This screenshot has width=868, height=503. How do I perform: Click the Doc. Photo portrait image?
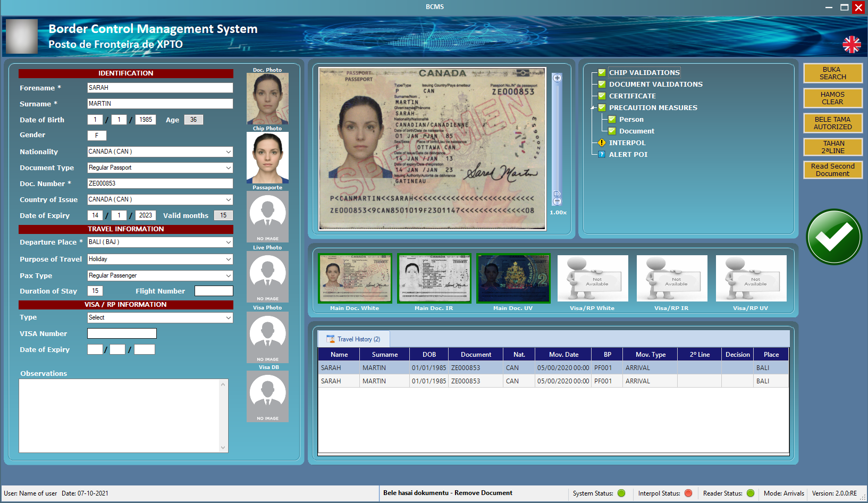(267, 98)
